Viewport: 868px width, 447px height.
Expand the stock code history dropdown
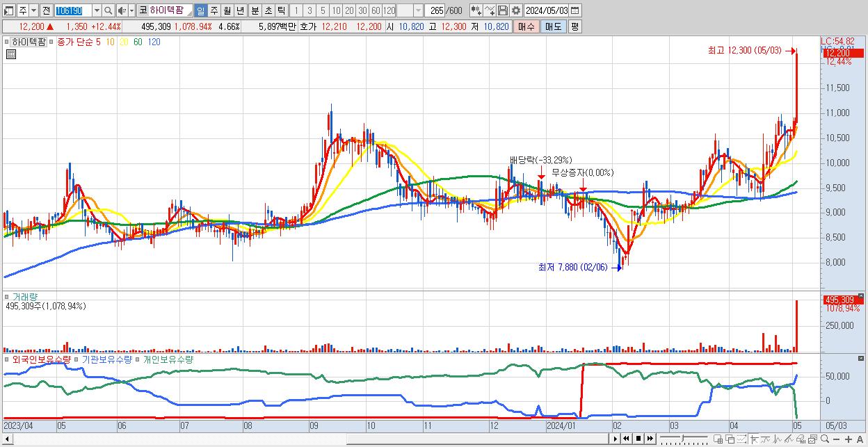[97, 10]
